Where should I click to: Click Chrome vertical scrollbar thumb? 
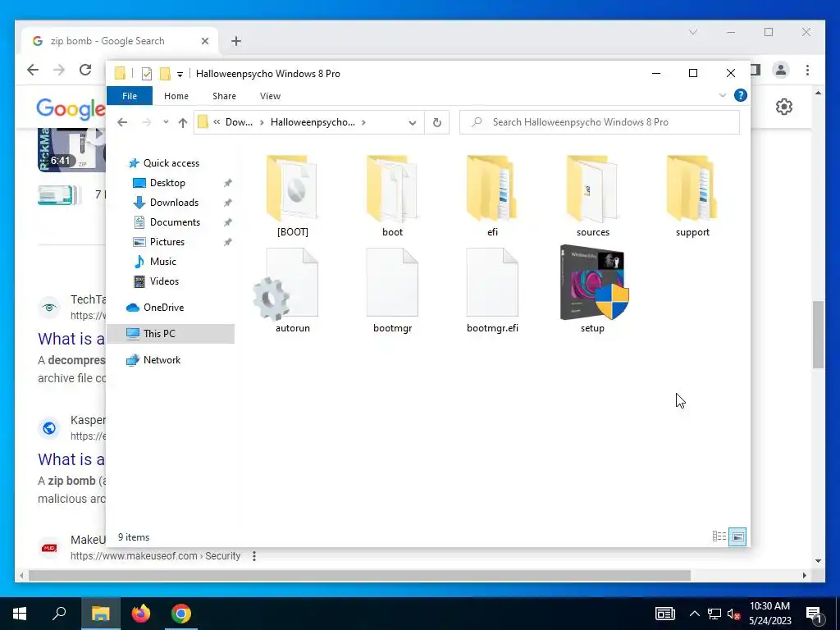tap(818, 335)
